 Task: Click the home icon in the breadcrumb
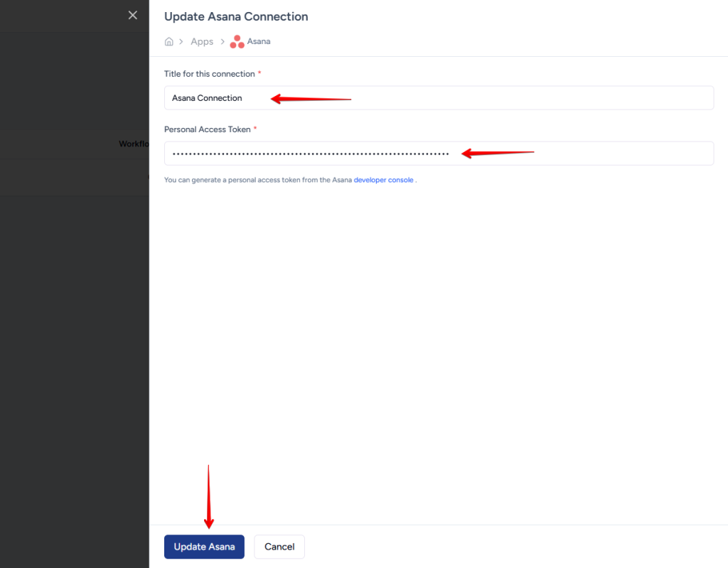pyautogui.click(x=169, y=42)
